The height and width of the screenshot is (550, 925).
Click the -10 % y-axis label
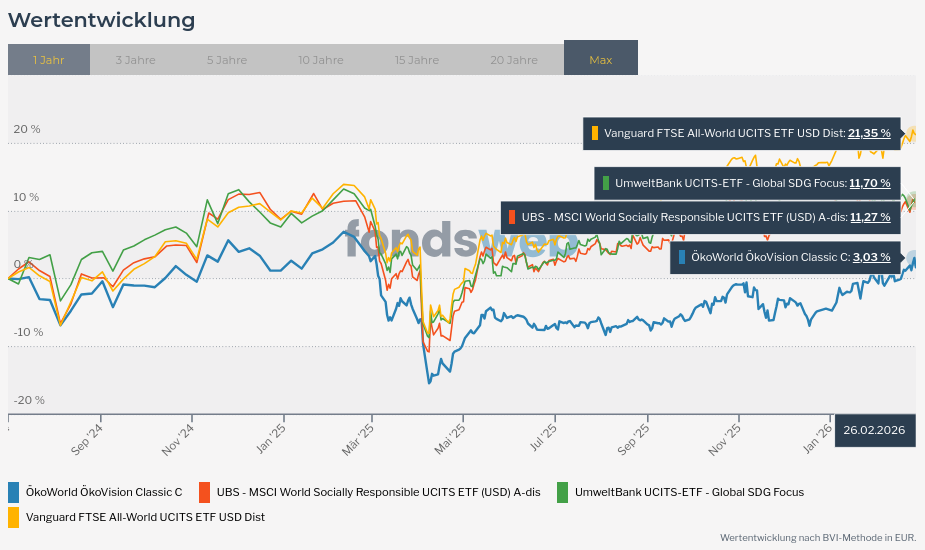click(x=28, y=332)
